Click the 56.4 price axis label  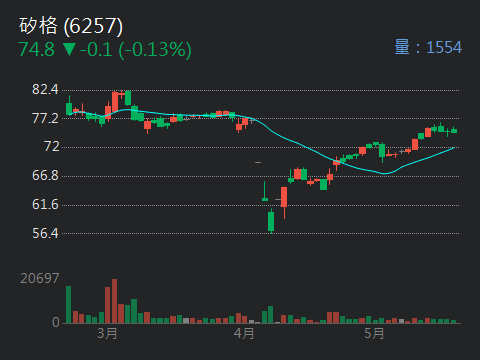pos(45,233)
